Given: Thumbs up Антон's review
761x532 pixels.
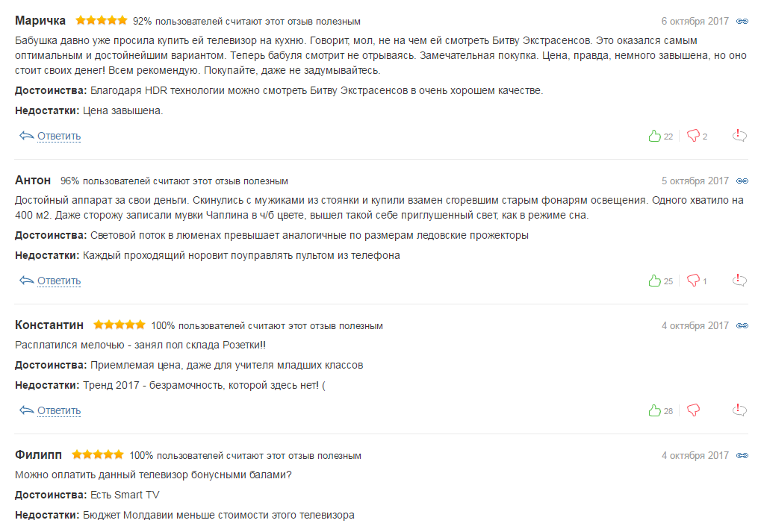Looking at the screenshot, I should [655, 281].
